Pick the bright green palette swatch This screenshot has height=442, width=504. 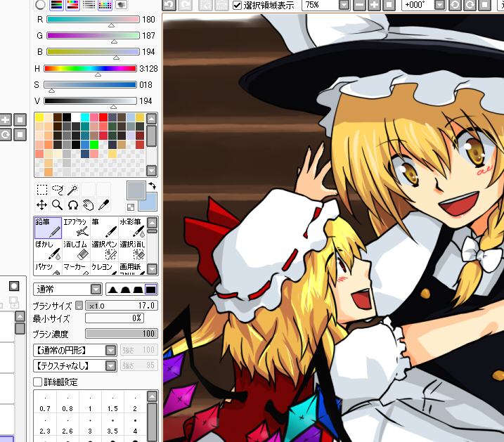click(x=94, y=145)
